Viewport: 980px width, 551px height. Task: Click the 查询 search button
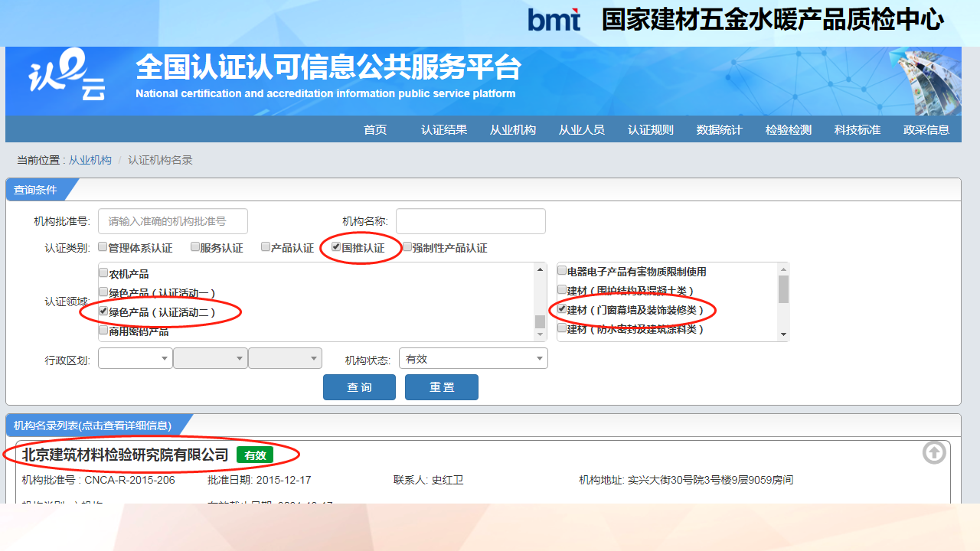[x=359, y=387]
